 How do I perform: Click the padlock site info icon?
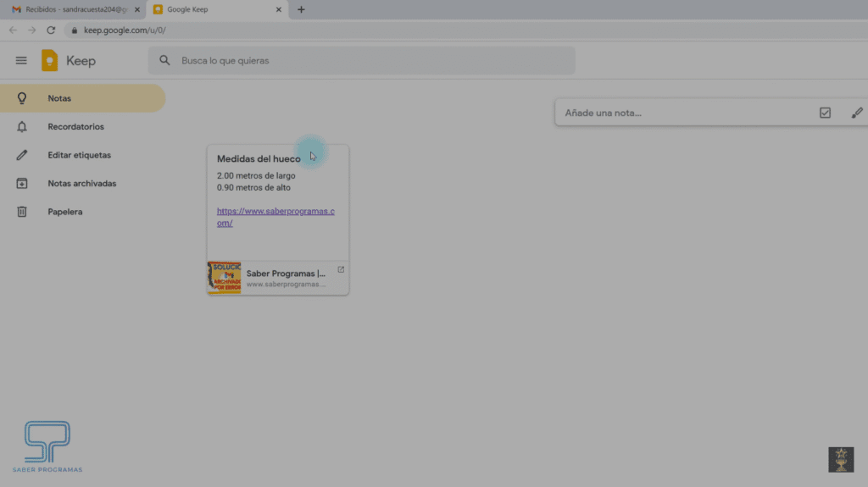[x=75, y=30]
